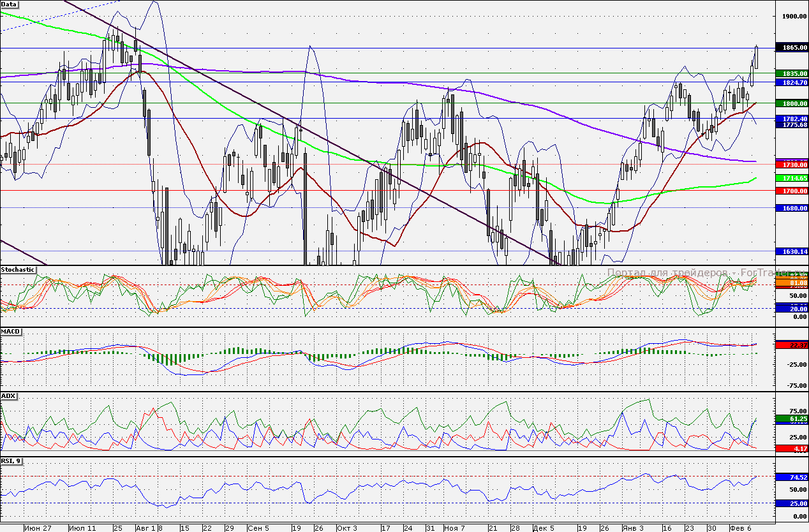This screenshot has height=532, width=809.
Task: Click the blue 1824.70 level tag
Action: click(791, 82)
